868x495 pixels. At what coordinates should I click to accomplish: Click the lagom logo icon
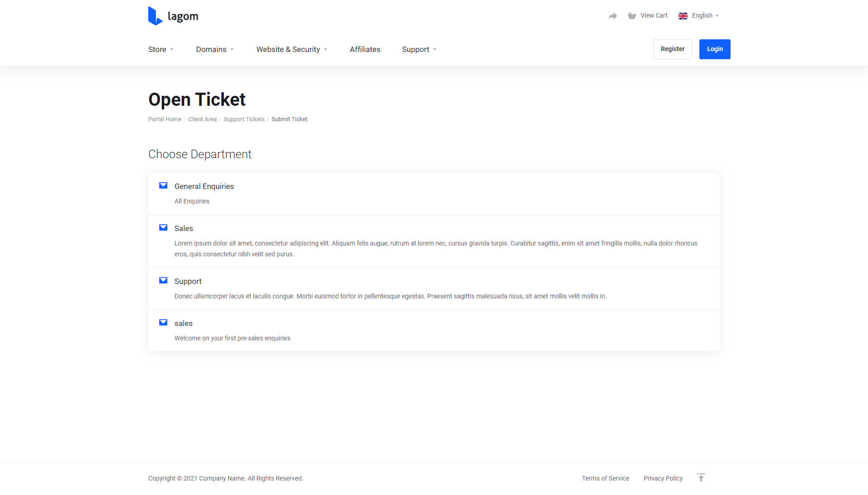point(155,16)
